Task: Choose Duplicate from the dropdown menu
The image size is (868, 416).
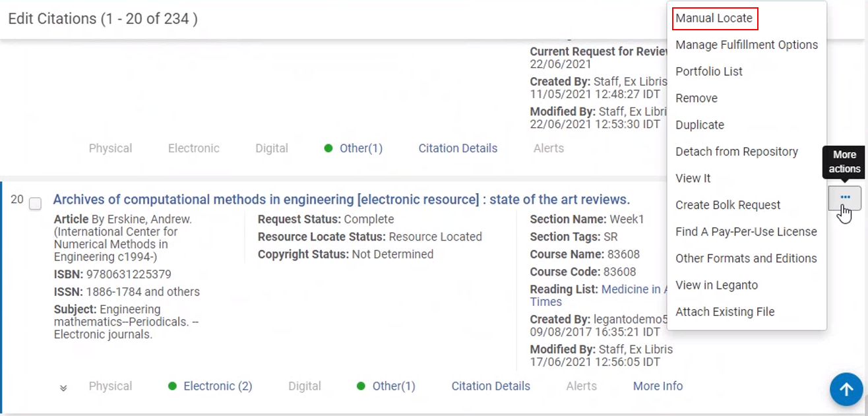Action: (699, 125)
